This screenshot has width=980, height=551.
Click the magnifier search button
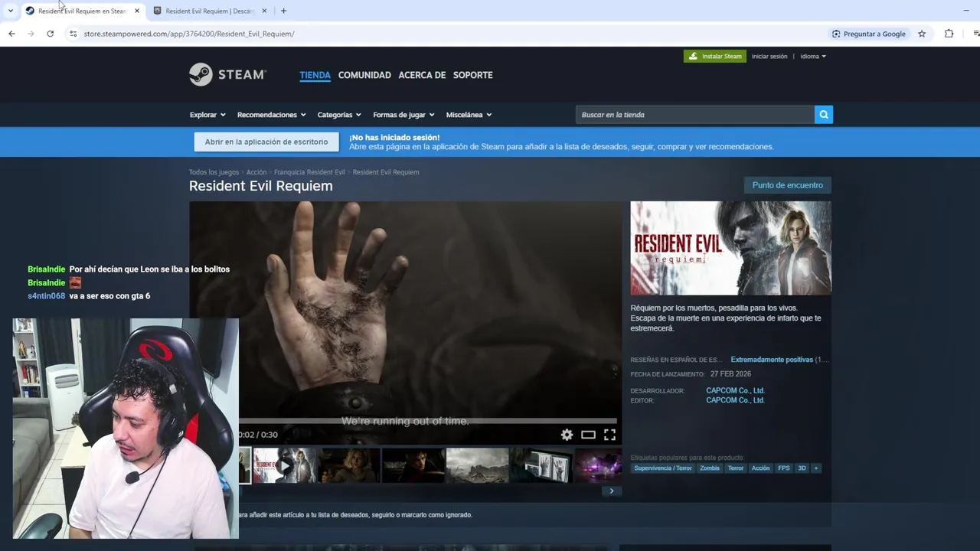coord(824,115)
